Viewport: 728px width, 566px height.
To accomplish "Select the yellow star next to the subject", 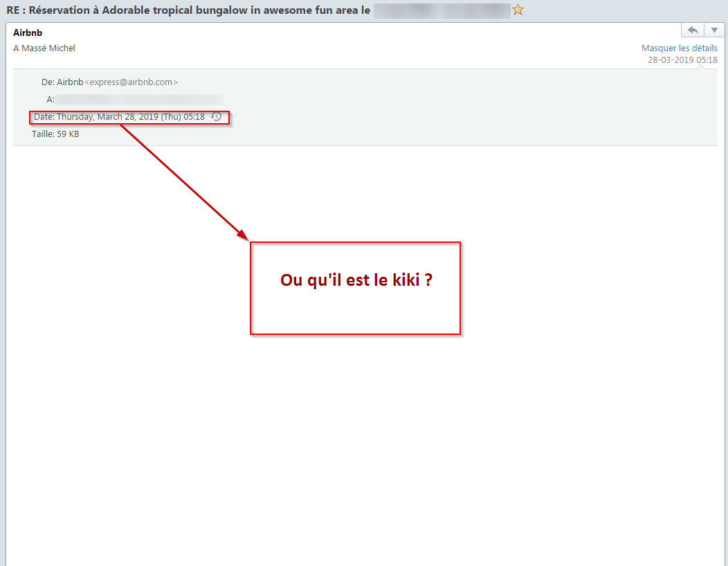I will click(x=518, y=10).
